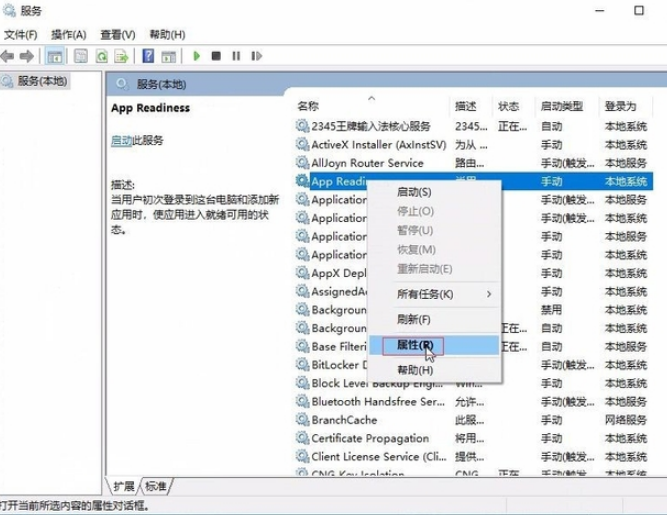667x515 pixels.
Task: Click 禁用 startup type cell
Action: coord(551,310)
